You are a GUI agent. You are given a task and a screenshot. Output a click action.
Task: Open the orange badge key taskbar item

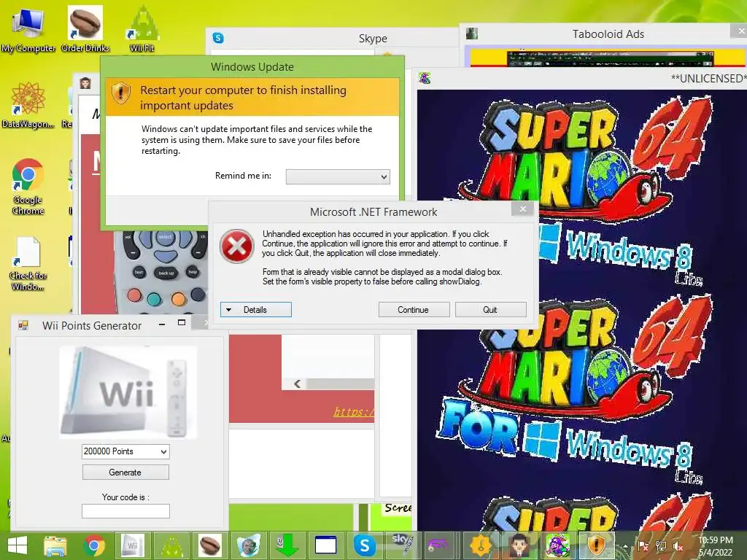tap(480, 545)
